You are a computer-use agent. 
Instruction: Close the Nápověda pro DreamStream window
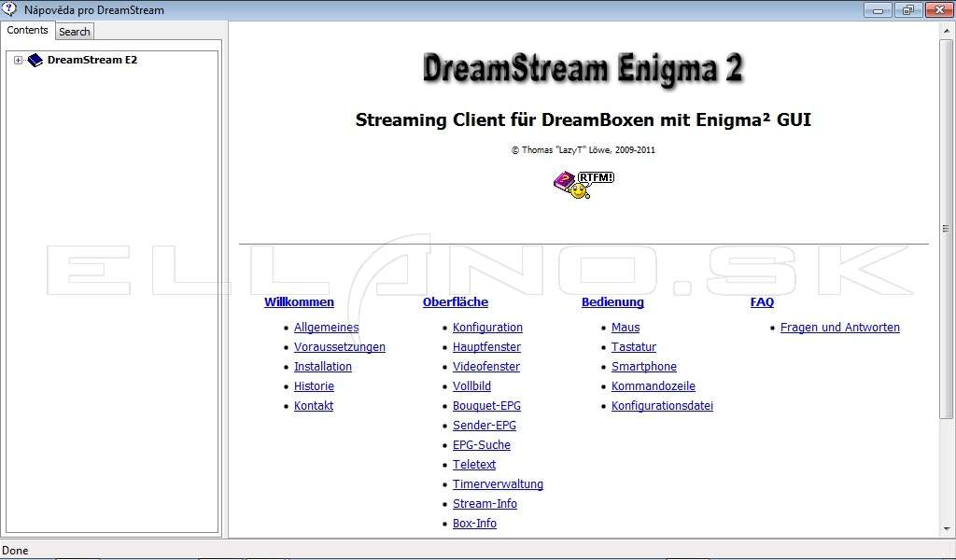939,9
